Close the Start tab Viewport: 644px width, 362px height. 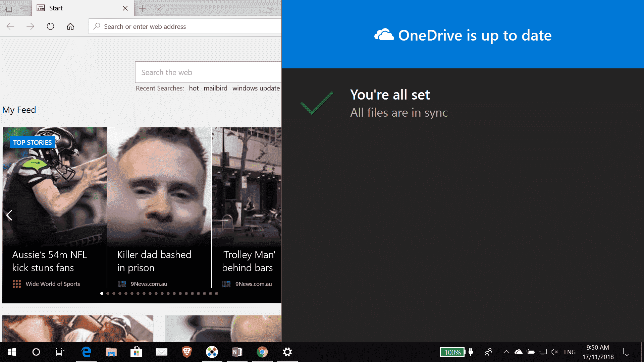tap(125, 8)
